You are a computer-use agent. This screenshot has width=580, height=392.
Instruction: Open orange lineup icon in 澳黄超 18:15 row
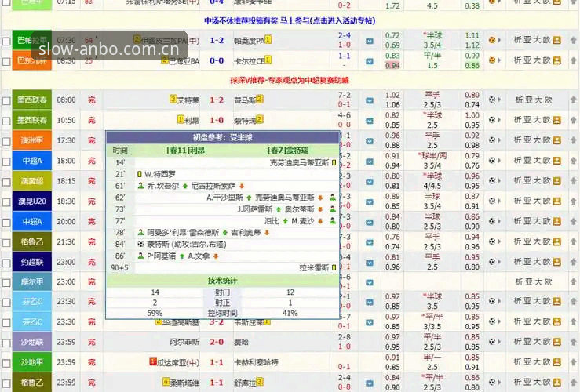pyautogui.click(x=557, y=180)
